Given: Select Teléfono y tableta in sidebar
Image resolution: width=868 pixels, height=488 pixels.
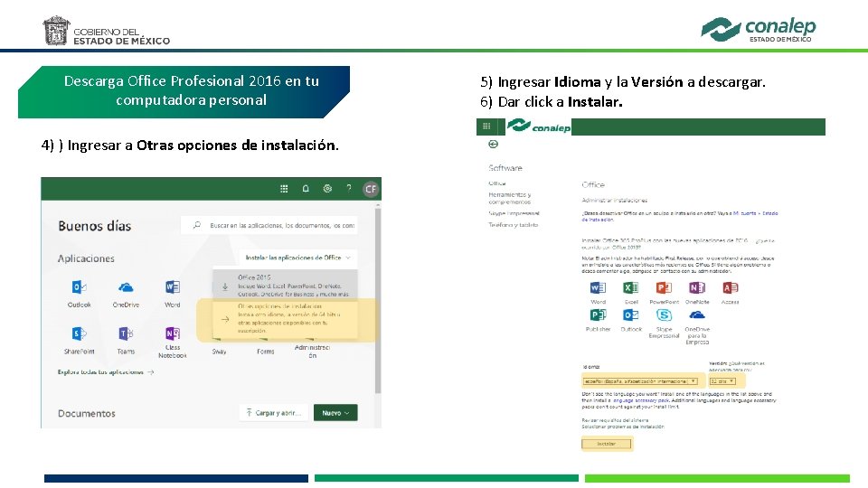Looking at the screenshot, I should pyautogui.click(x=513, y=225).
